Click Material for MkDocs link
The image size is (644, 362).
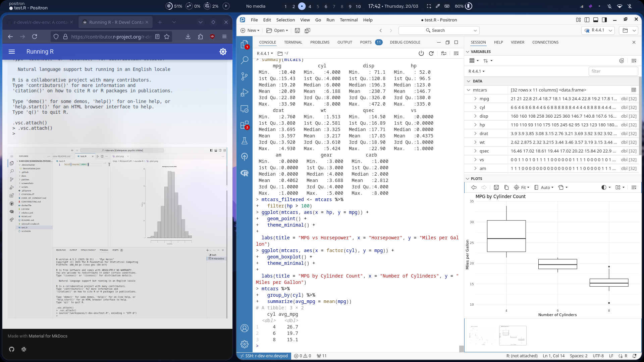pos(48,336)
